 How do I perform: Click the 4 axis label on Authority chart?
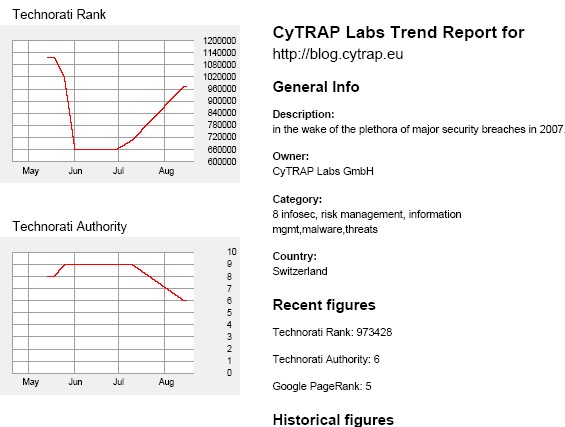[229, 325]
